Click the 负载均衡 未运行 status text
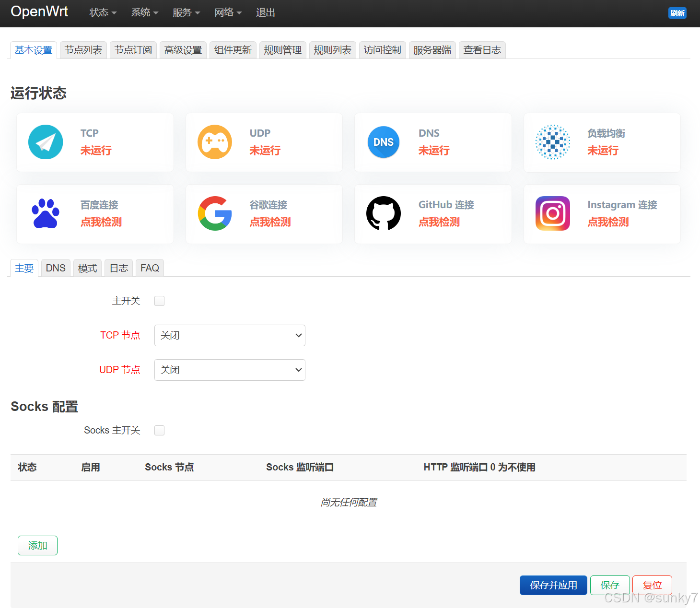Viewport: 700px width, 610px height. click(603, 151)
